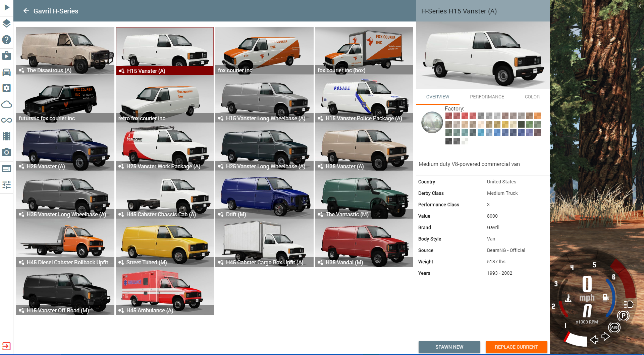Select H25 Vanster Long Wheelbase (A)
This screenshot has width=644, height=355.
pos(264,147)
